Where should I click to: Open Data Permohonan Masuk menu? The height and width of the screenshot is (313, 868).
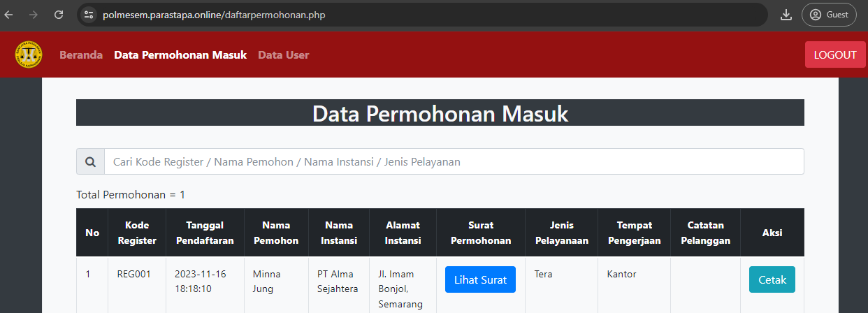[180, 55]
